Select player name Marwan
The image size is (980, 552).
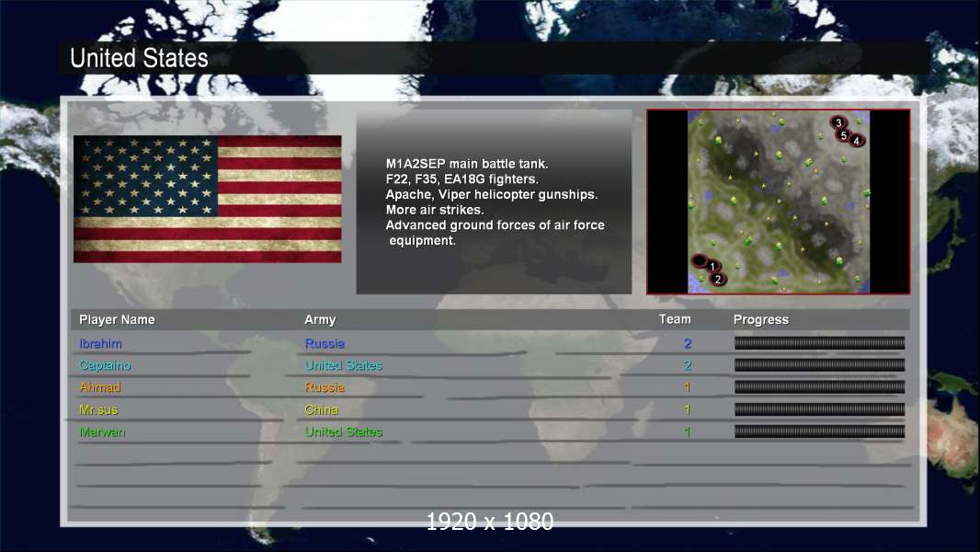(x=102, y=432)
